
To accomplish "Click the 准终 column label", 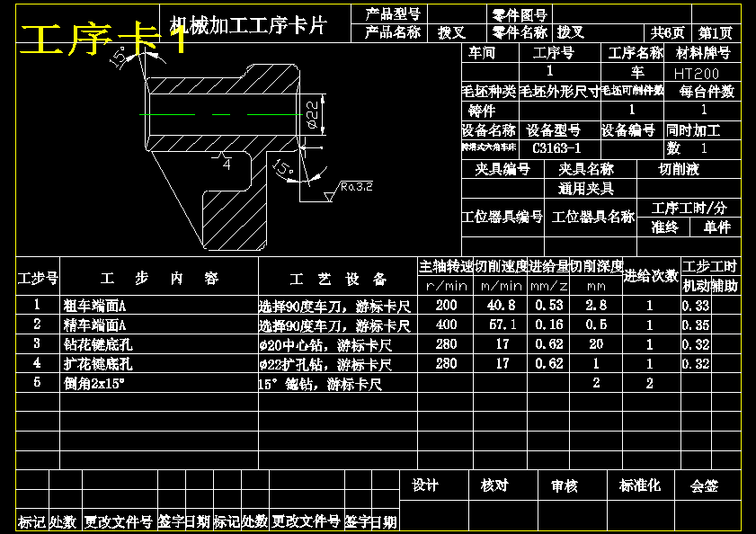I will 664,227.
